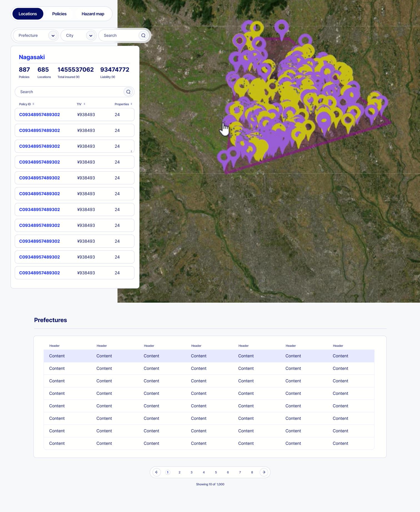This screenshot has width=420, height=512.
Task: Go to the previous page arrow
Action: point(157,472)
